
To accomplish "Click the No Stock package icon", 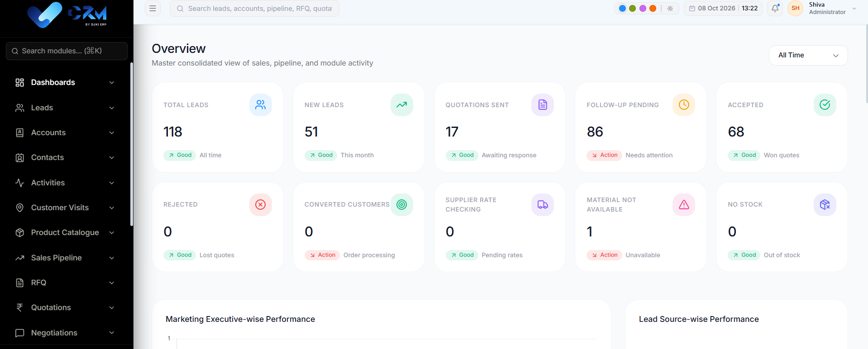I will [x=825, y=205].
